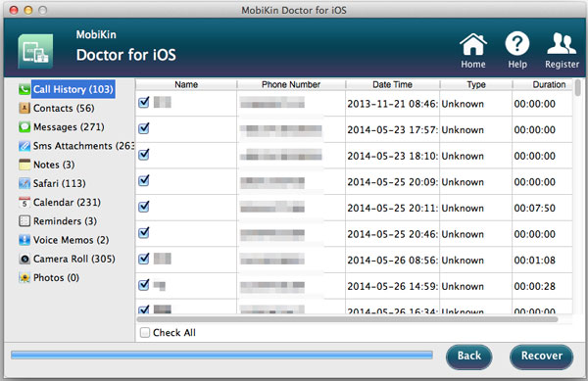Click the red close window button
This screenshot has width=588, height=381.
pos(14,10)
